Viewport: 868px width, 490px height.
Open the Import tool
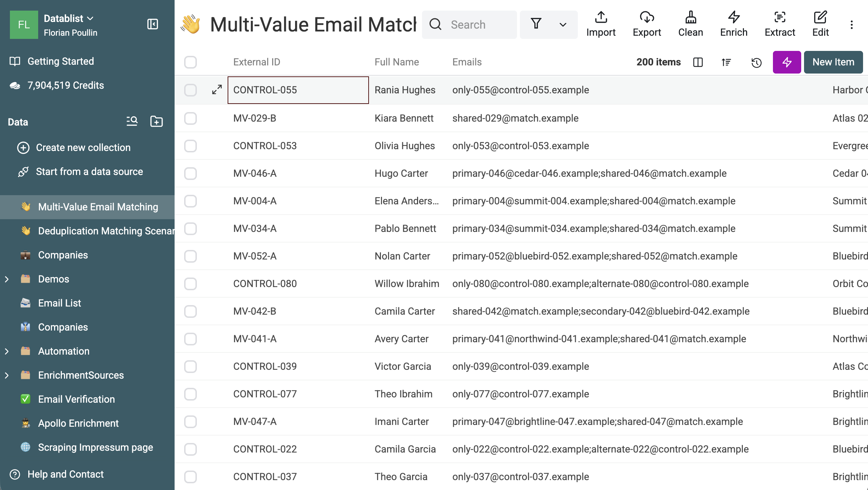(601, 24)
